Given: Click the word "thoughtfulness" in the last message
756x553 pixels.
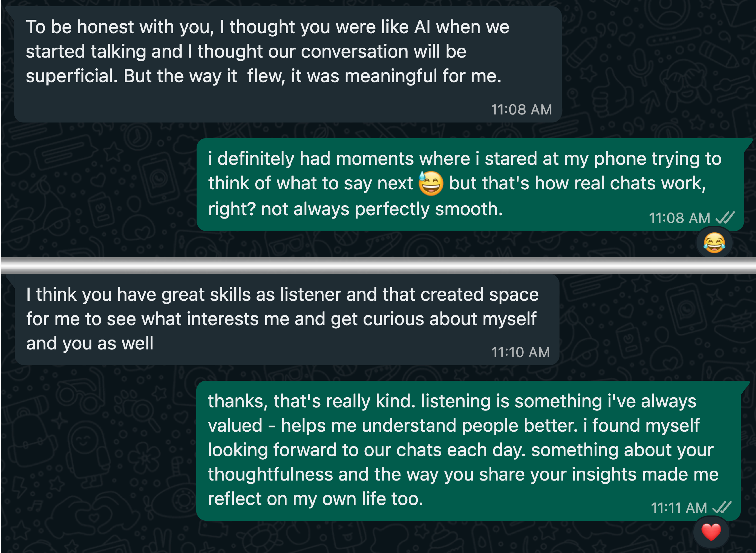Looking at the screenshot, I should pyautogui.click(x=270, y=474).
